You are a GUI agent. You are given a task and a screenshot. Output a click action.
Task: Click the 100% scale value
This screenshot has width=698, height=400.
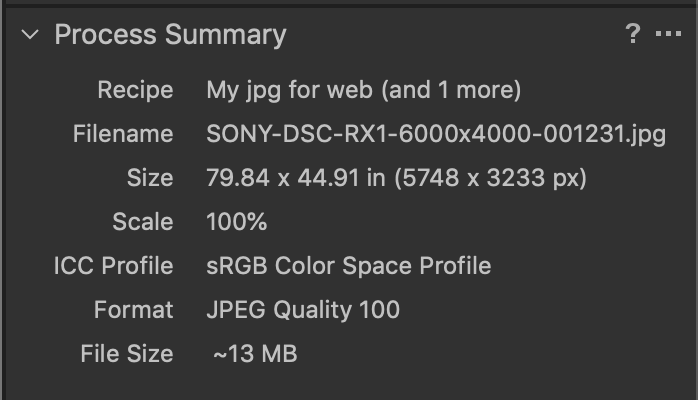pyautogui.click(x=237, y=222)
